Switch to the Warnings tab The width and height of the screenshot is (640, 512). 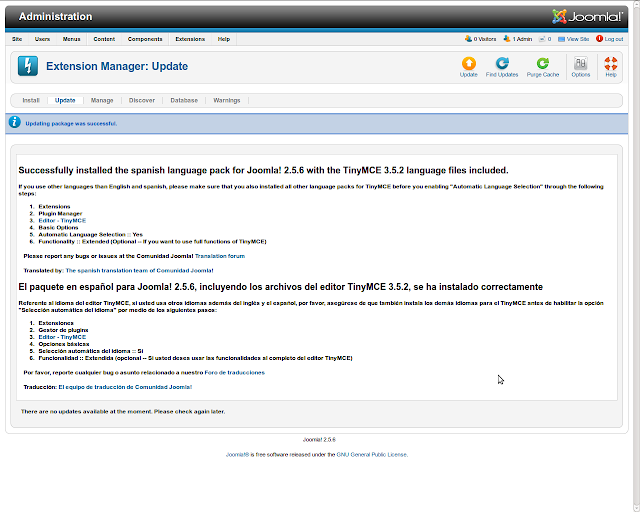tap(227, 100)
